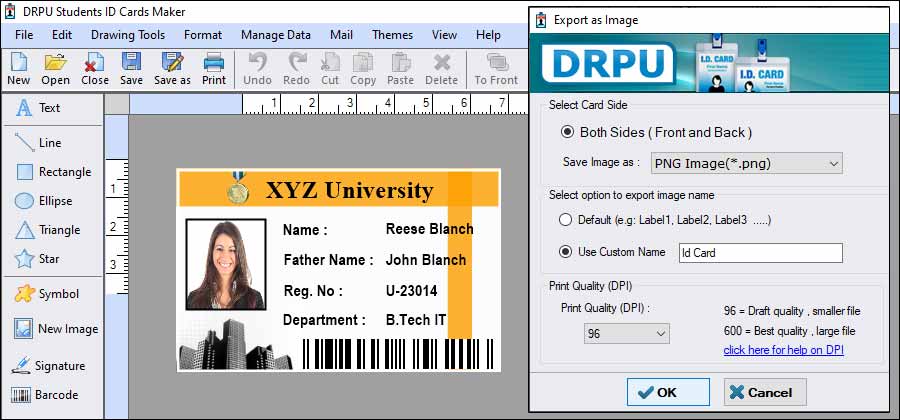Open Print Quality DPI dropdown
This screenshot has width=900, height=420.
tap(627, 333)
